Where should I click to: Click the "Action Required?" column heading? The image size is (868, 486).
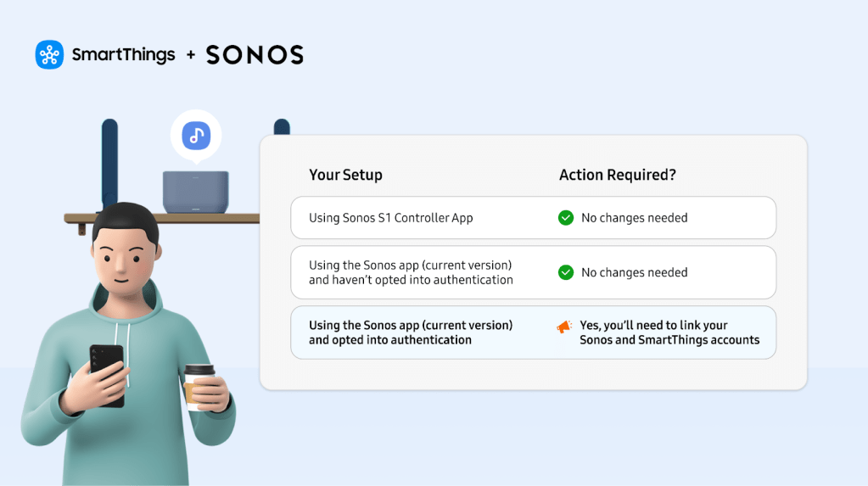pos(617,175)
